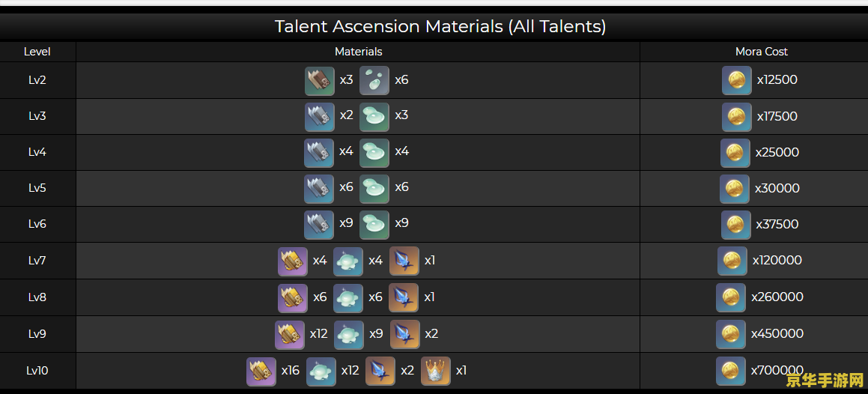This screenshot has height=394, width=868.
Task: Select the green slime secretions icon in Lv4 row
Action: pyautogui.click(x=374, y=153)
